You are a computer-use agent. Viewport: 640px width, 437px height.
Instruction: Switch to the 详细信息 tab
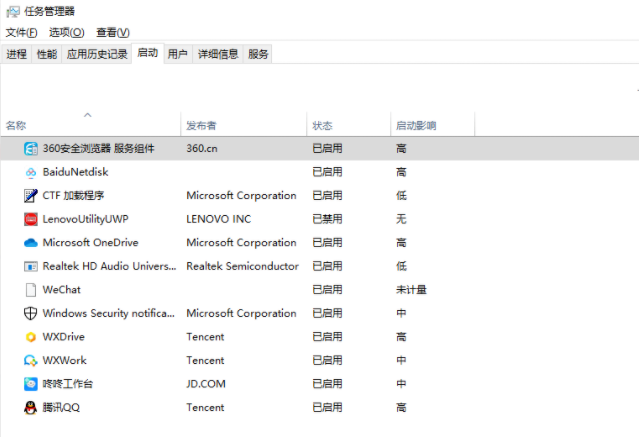coord(218,54)
